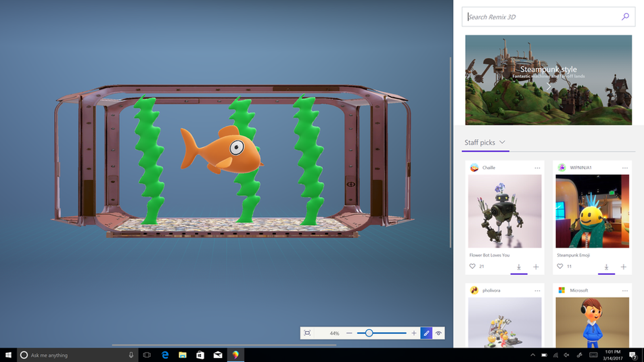Add Steampunk Emoji model to the scene
The height and width of the screenshot is (362, 644).
(x=623, y=267)
